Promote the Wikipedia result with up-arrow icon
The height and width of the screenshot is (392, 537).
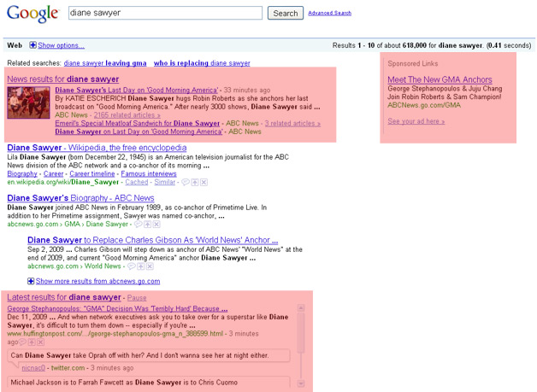(195, 182)
